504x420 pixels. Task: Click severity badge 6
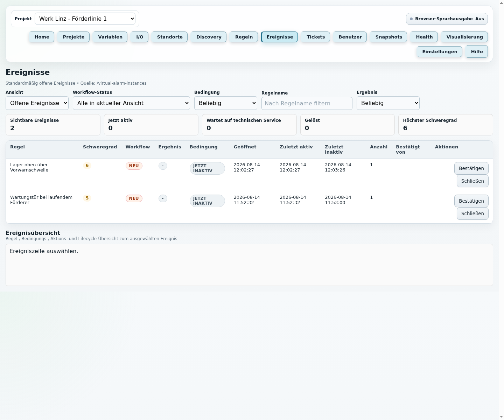click(87, 166)
